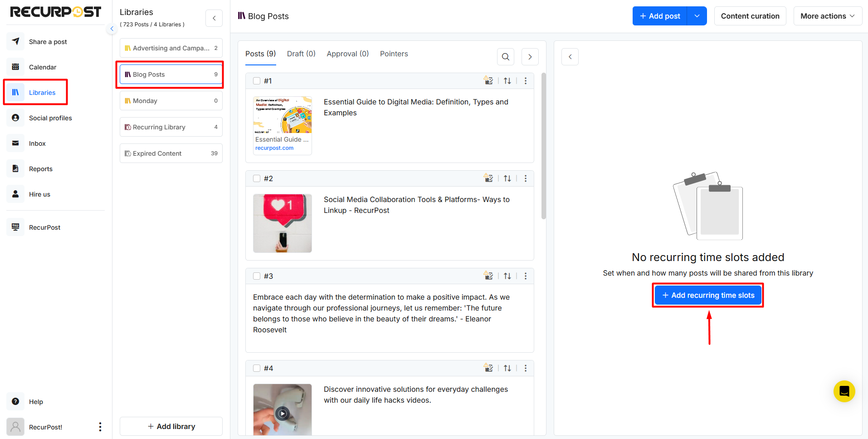The image size is (868, 439).
Task: Click the daily life hacks post text
Action: pos(416,395)
